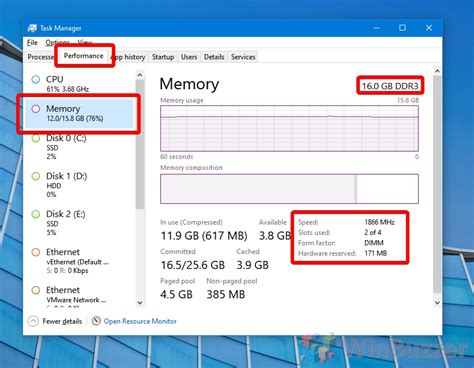This screenshot has height=368, width=474.
Task: Select Disk 0 (C:) SSD entry
Action: point(79,147)
